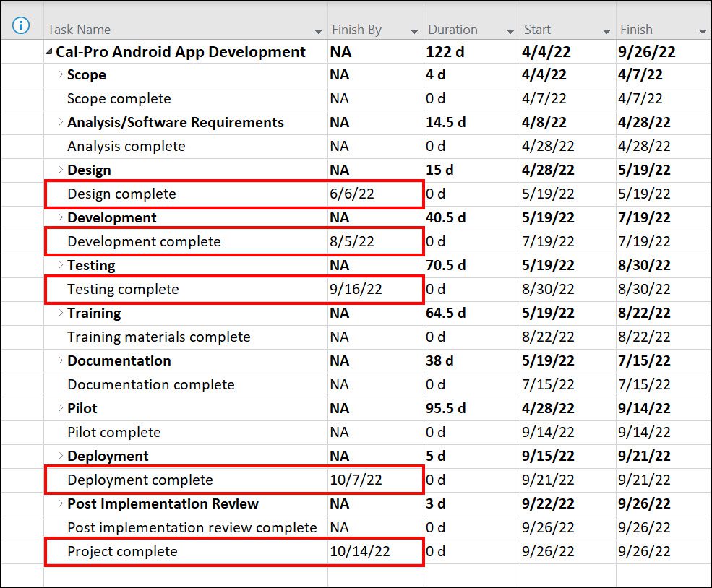Click the Indicators info icon column header

click(21, 25)
